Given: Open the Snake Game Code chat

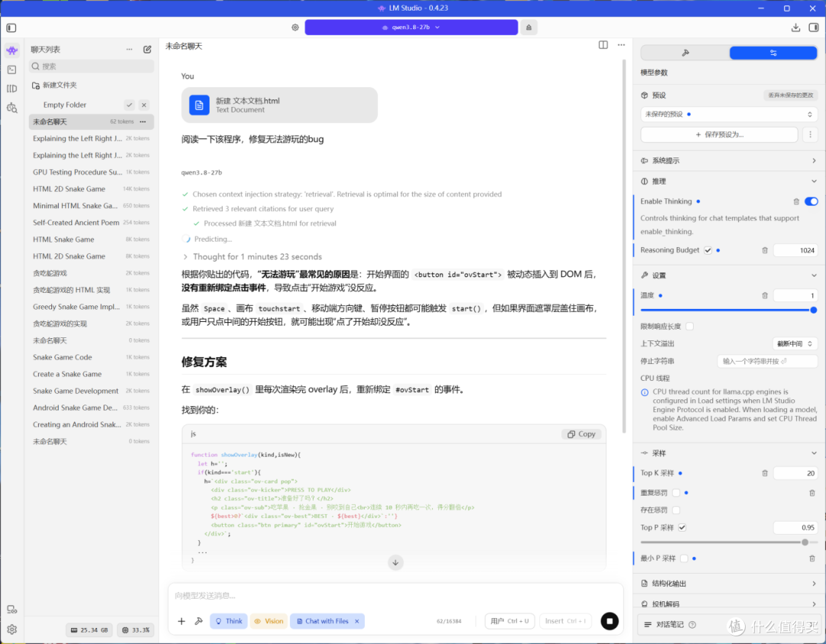Looking at the screenshot, I should 91,357.
